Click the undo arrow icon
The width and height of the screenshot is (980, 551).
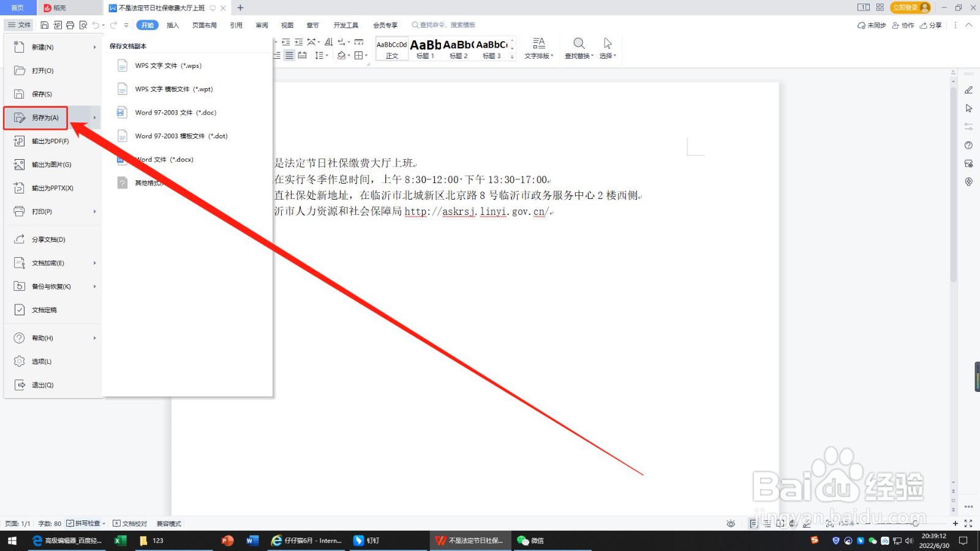(x=96, y=25)
